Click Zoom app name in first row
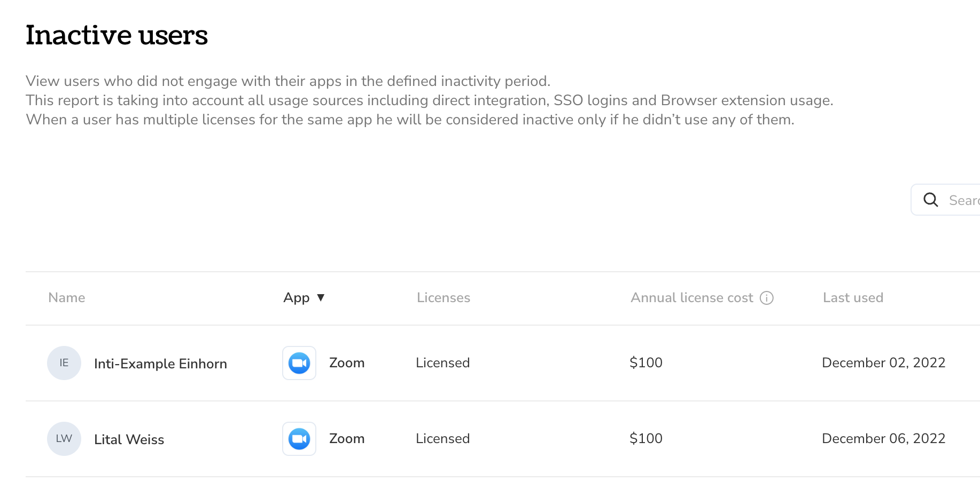980x489 pixels. (347, 363)
